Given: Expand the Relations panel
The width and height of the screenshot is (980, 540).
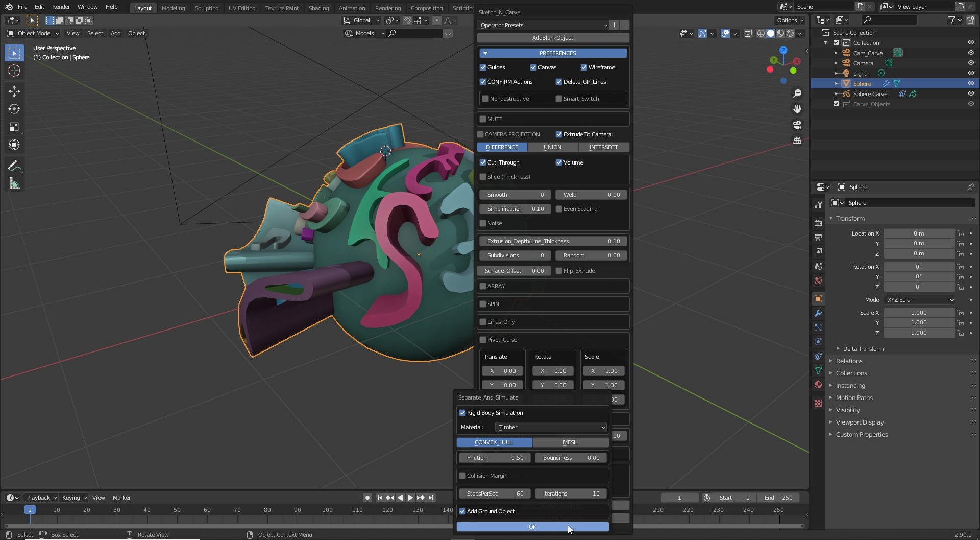Looking at the screenshot, I should point(849,361).
